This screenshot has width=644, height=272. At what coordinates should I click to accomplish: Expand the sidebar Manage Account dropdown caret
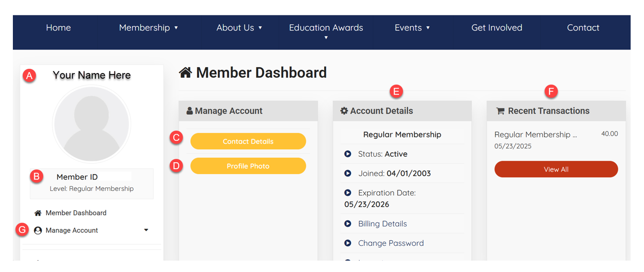coord(146,230)
